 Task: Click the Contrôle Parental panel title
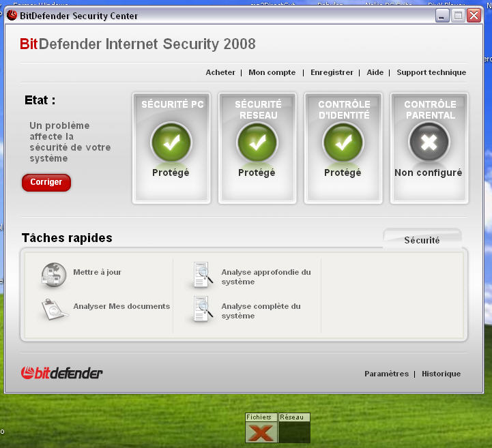click(430, 110)
